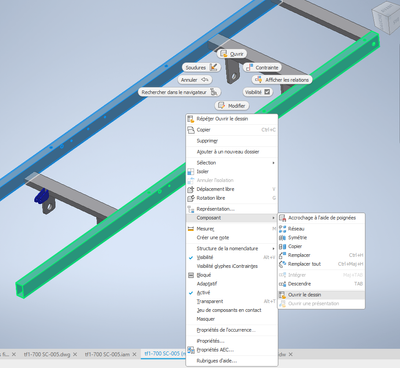Viewport: 400px width, 368px height.
Task: Click Modifier in the marking menu
Action: (x=232, y=106)
